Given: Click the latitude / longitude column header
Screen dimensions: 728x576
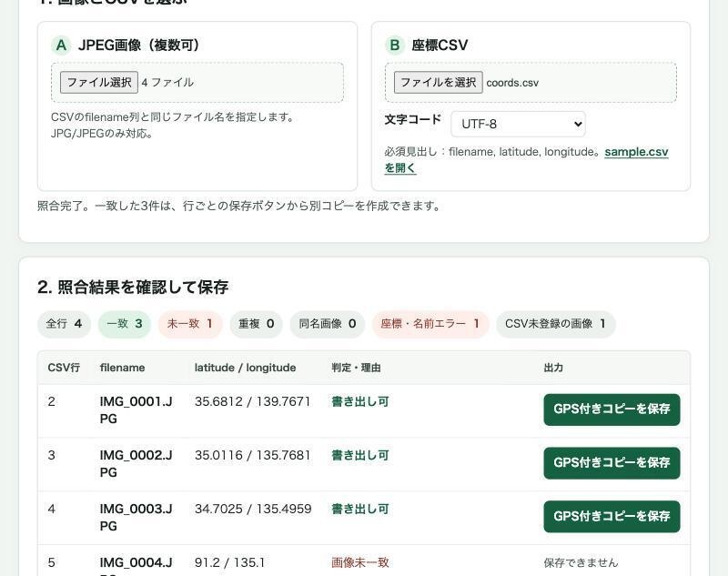Looking at the screenshot, I should (245, 368).
